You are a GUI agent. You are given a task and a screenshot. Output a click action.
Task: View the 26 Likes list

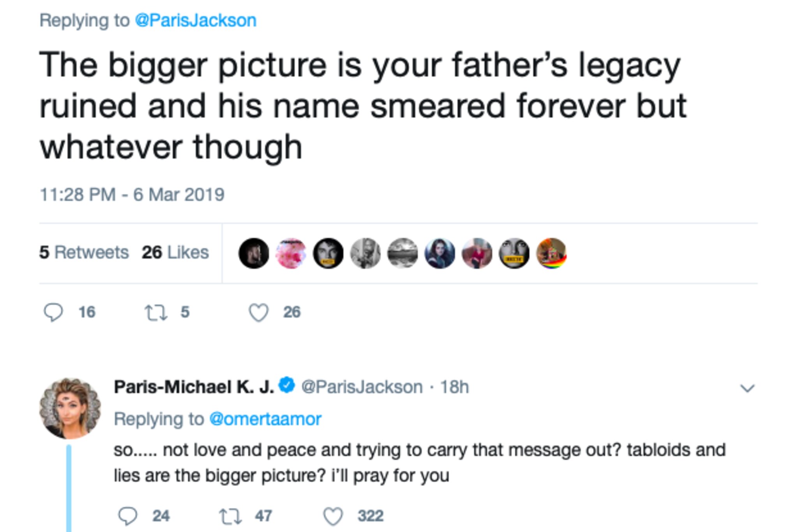click(175, 252)
